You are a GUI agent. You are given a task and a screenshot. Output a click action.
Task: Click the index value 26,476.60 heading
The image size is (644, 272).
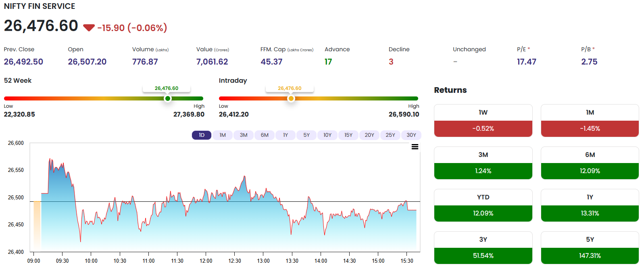(x=41, y=26)
